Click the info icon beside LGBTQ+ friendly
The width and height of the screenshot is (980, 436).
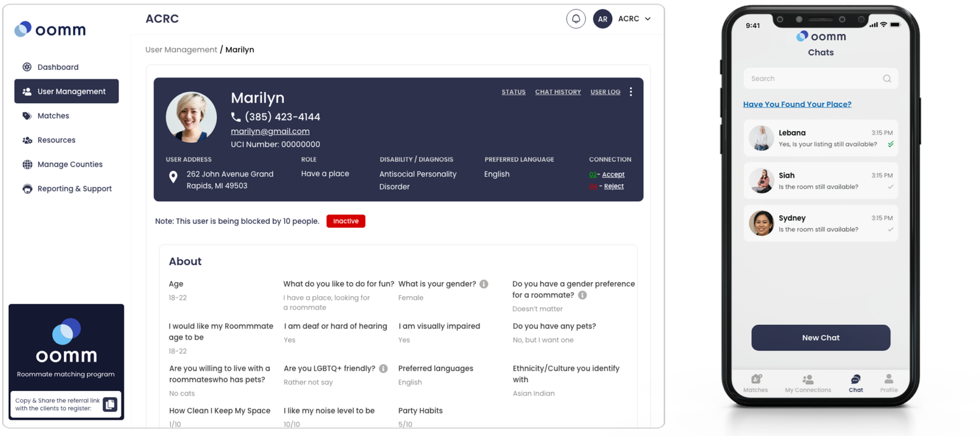[x=383, y=369]
